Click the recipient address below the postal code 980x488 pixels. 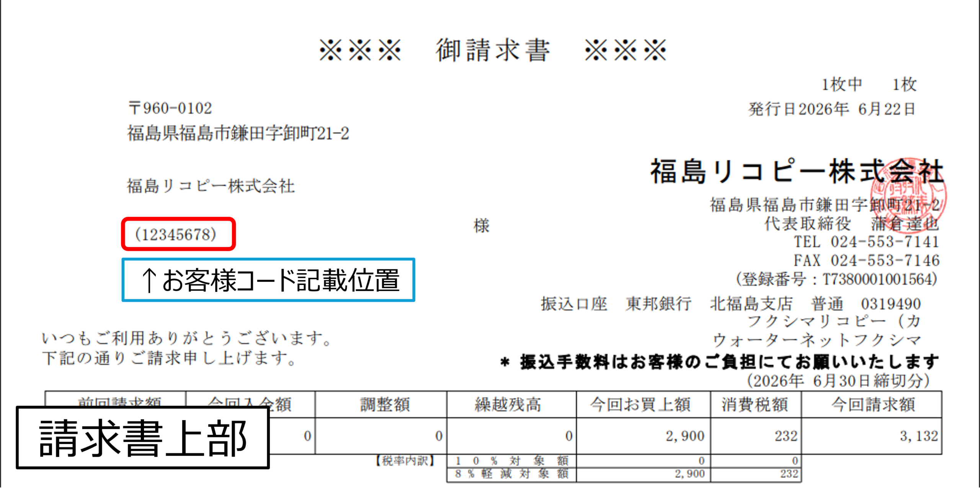pos(238,133)
